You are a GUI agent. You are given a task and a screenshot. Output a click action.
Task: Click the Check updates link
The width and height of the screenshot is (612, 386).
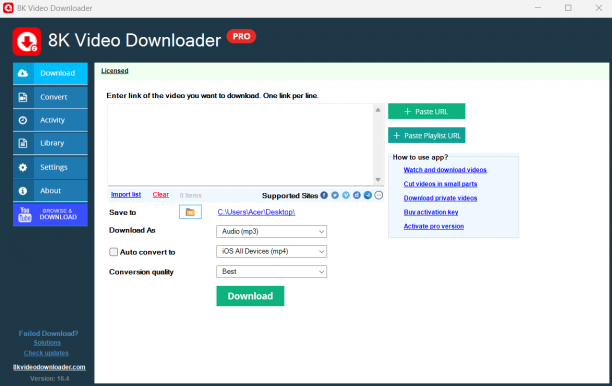46,353
